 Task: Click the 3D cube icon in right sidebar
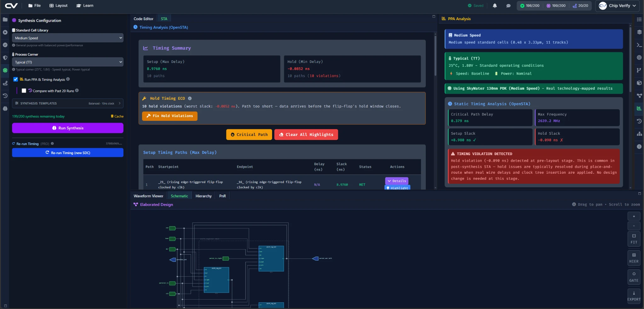tap(639, 83)
